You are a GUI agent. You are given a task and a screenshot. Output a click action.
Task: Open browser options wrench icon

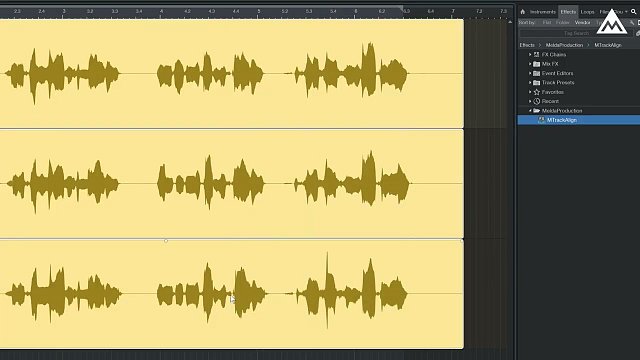632,23
